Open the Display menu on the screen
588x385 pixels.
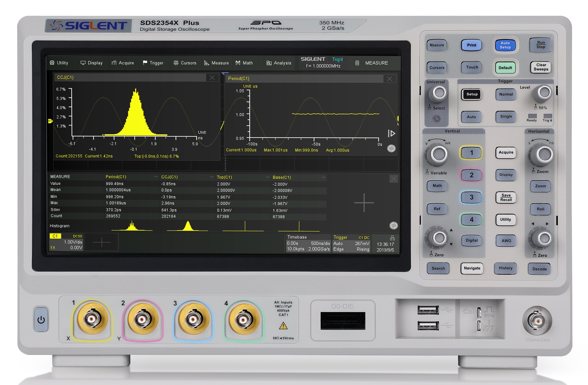92,63
